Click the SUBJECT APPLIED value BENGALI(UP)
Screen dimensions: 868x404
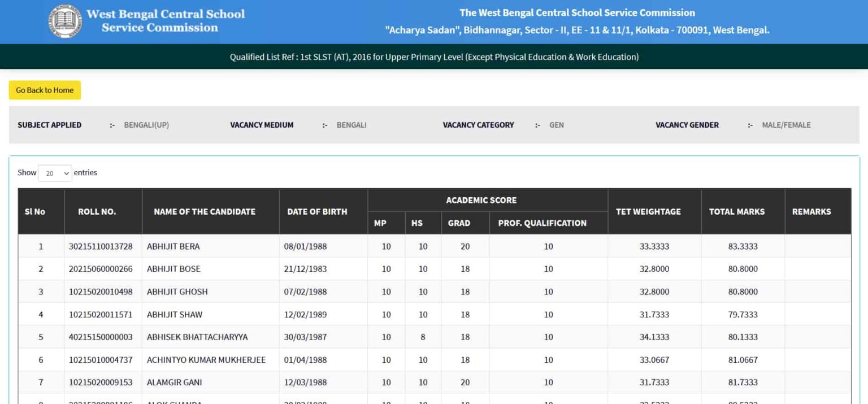(x=146, y=125)
